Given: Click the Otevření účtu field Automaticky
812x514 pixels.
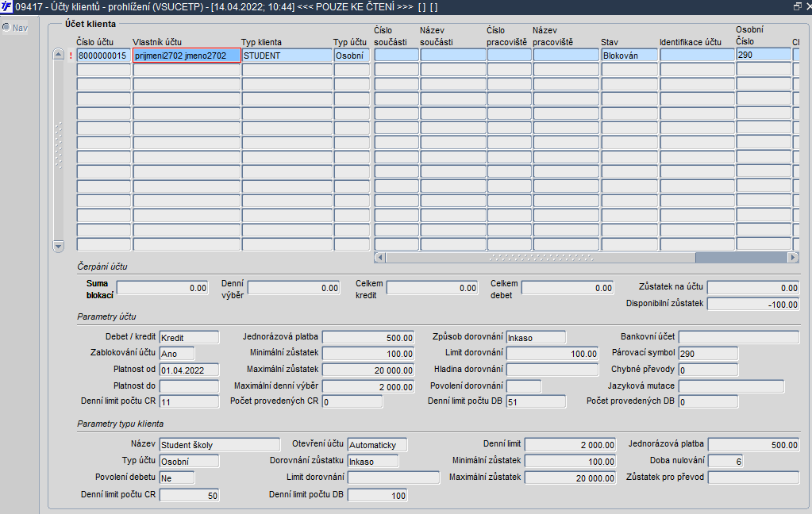Looking at the screenshot, I should click(377, 445).
